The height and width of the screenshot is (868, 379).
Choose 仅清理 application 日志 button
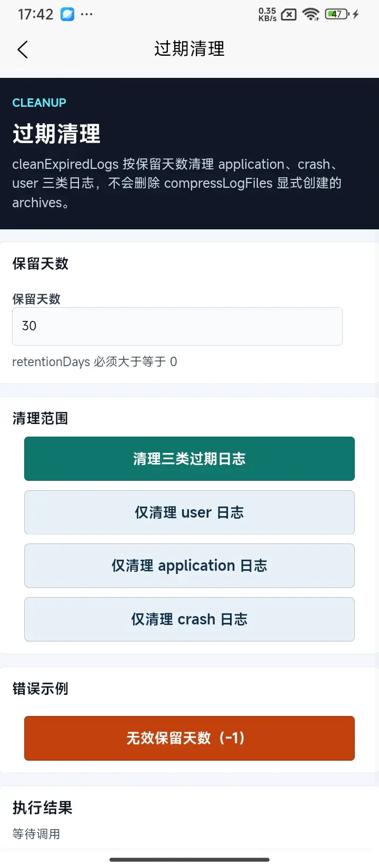pyautogui.click(x=189, y=566)
